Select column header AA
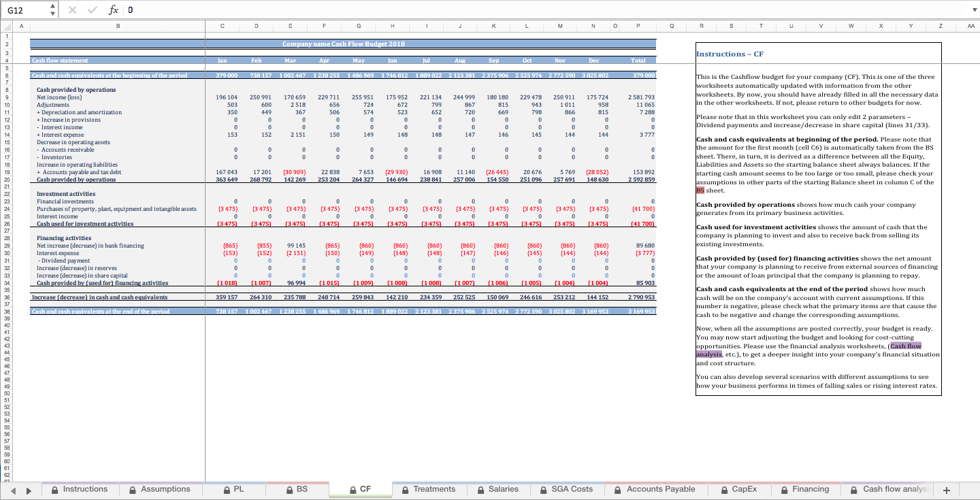This screenshot has height=500, width=980. (970, 26)
